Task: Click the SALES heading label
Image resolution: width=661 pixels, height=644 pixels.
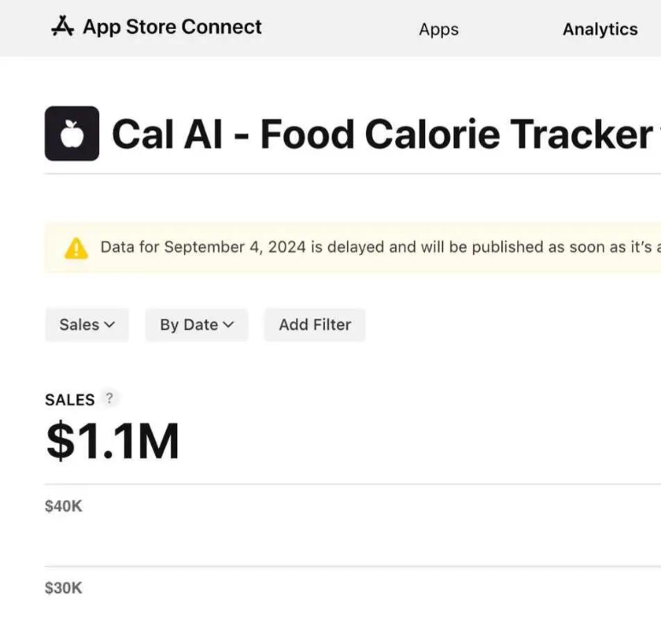Action: click(69, 399)
